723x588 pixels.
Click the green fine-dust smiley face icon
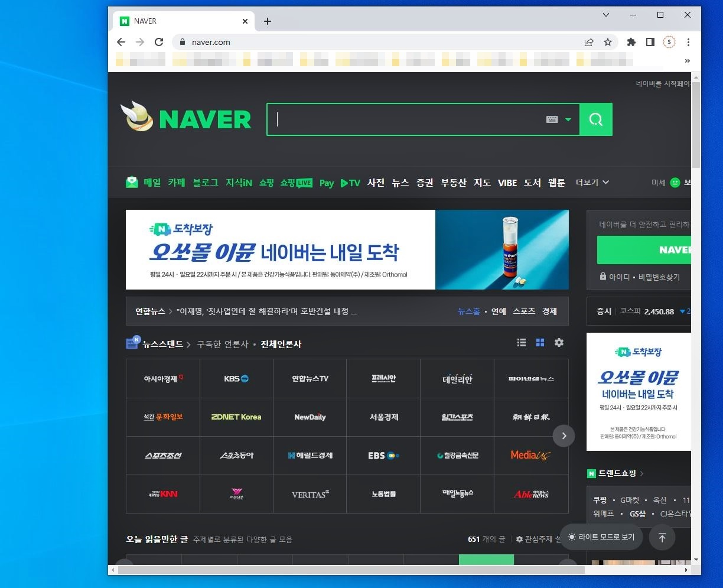click(675, 183)
